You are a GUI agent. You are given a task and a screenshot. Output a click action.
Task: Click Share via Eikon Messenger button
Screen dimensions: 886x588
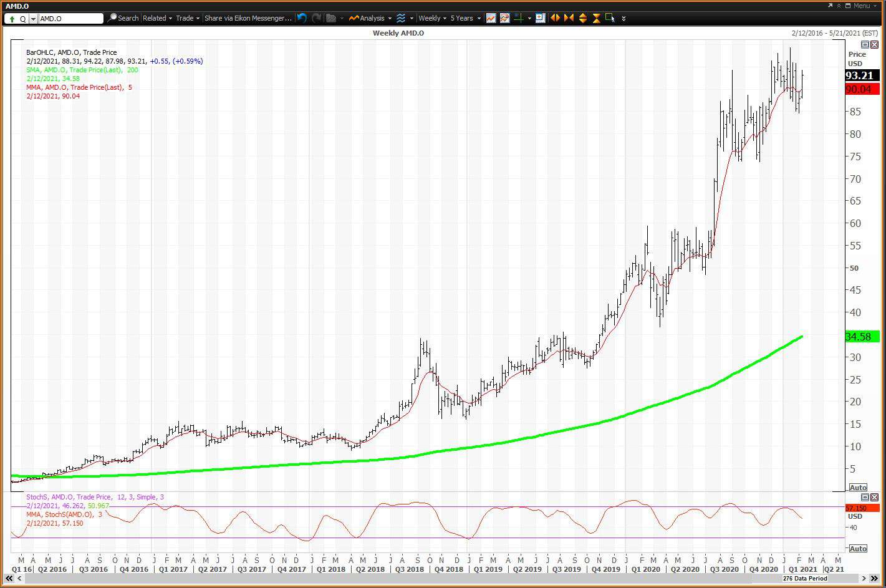pos(248,18)
